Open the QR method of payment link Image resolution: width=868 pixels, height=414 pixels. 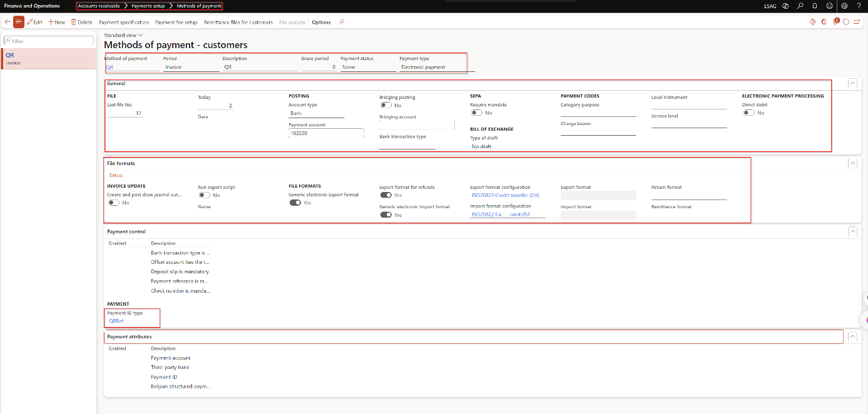(x=110, y=67)
